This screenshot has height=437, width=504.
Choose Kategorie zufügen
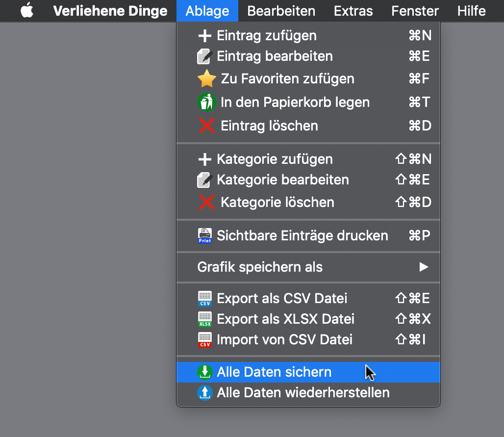[x=308, y=159]
